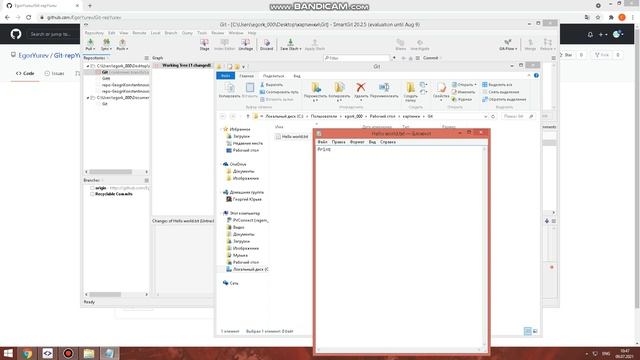Click the File Explorer icon in taskbar
This screenshot has width=640, height=360.
tap(89, 353)
